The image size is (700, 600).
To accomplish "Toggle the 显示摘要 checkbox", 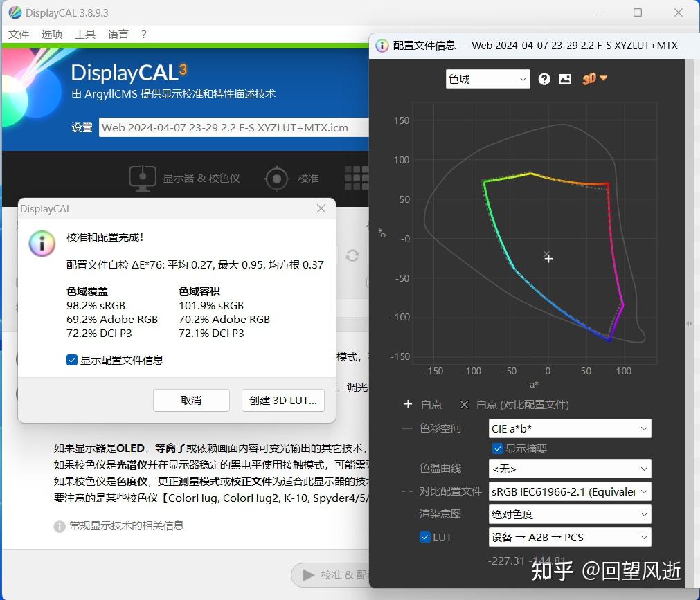I will 497,448.
